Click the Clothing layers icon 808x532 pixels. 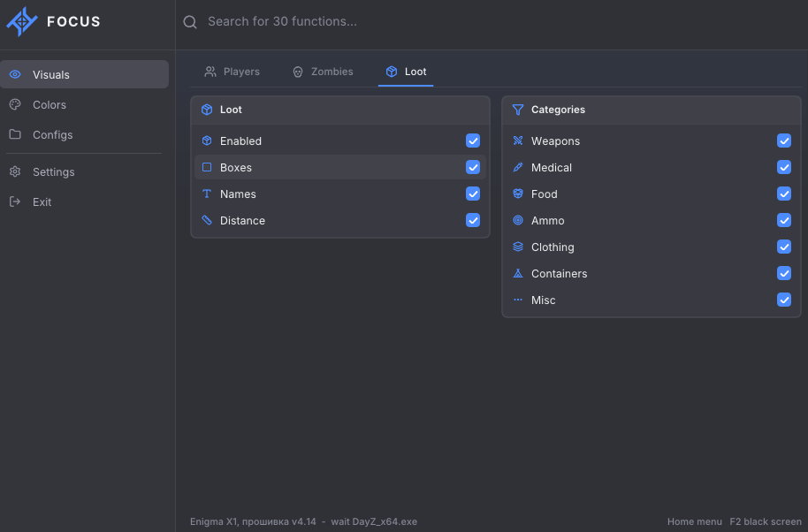point(518,247)
